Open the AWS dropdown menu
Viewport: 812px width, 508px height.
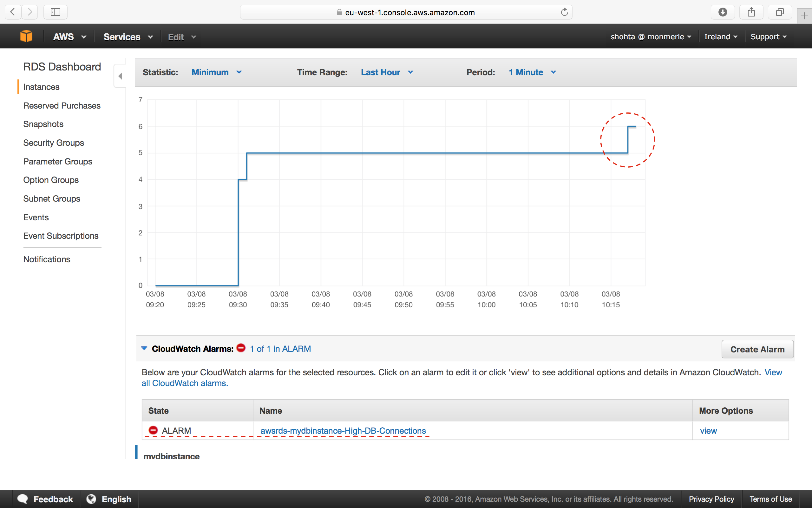[x=70, y=37]
